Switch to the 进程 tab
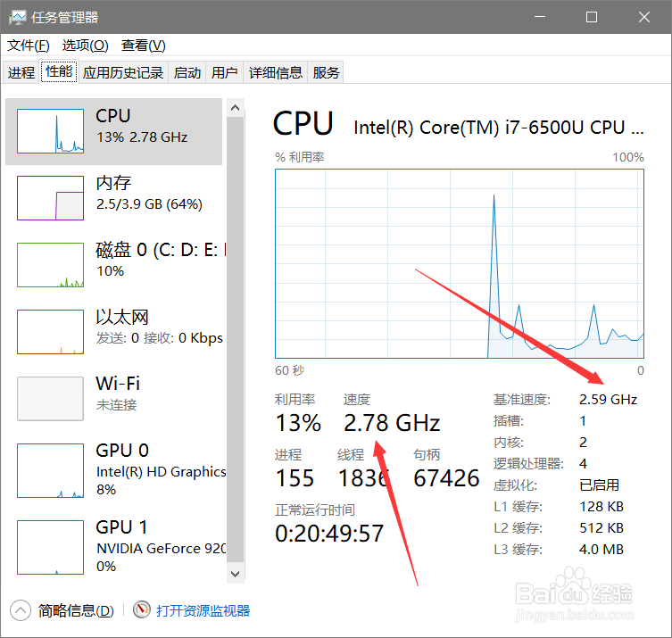The height and width of the screenshot is (638, 672). [x=21, y=73]
